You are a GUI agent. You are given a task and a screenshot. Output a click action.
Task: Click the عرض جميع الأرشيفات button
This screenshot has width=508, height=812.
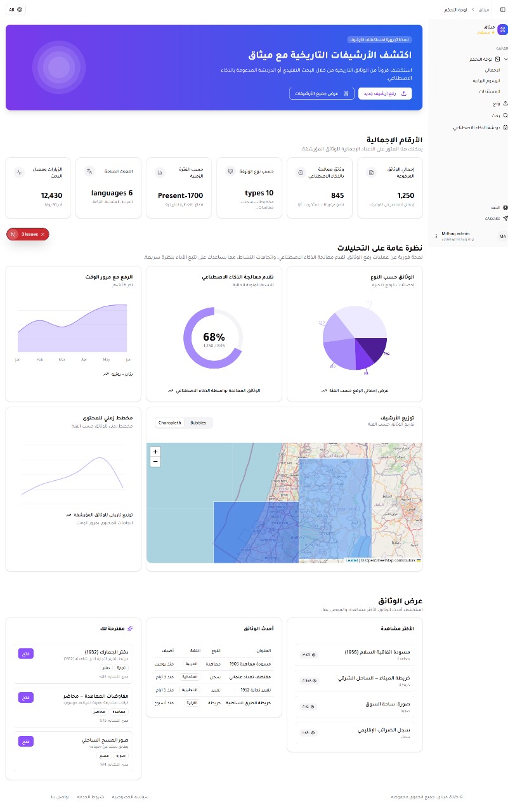320,93
